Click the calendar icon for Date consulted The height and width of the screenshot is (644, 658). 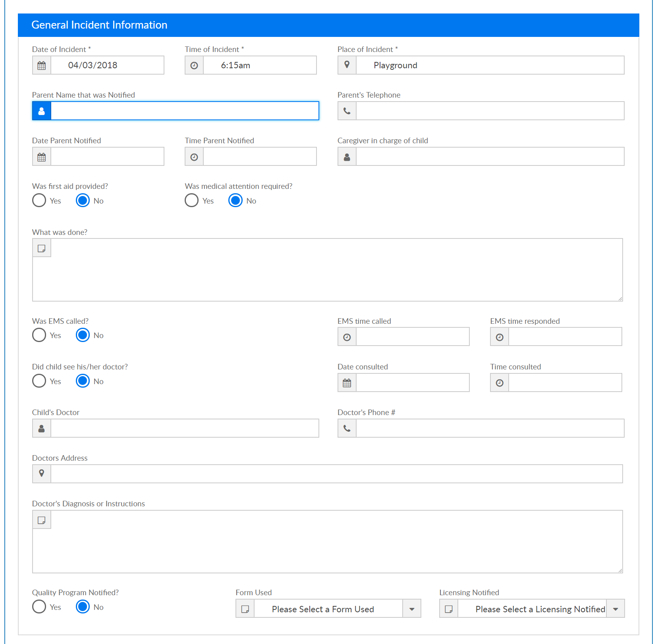(347, 383)
